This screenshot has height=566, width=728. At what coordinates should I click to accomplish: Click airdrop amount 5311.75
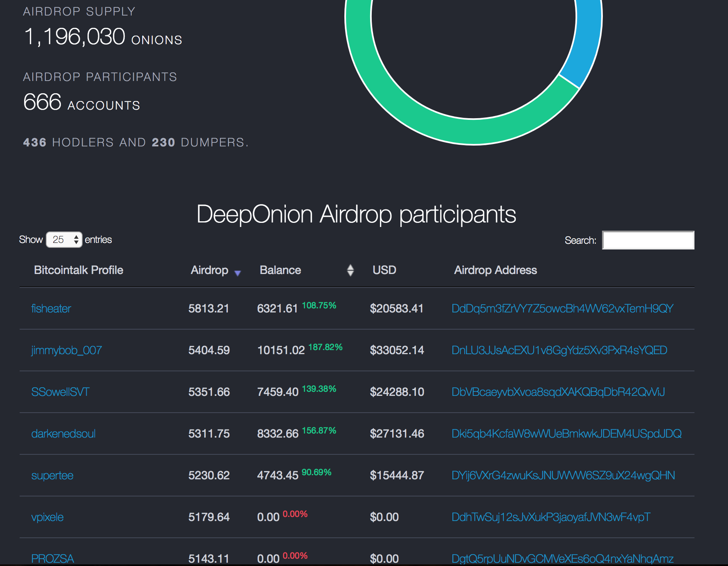[209, 434]
